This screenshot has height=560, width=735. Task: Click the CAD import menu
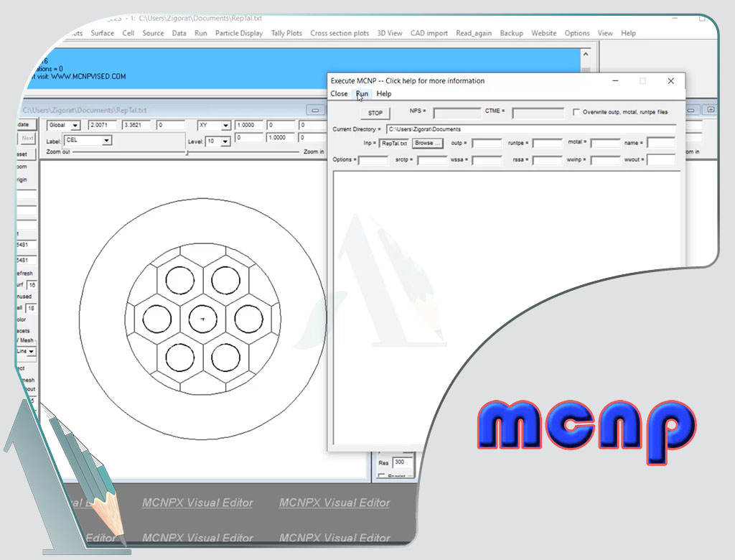(429, 33)
